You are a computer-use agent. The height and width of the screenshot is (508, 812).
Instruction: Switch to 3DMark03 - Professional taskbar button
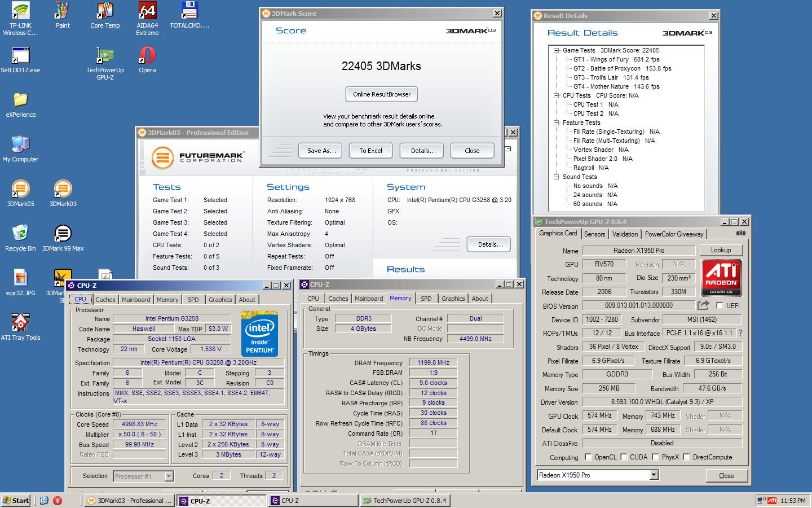click(129, 501)
